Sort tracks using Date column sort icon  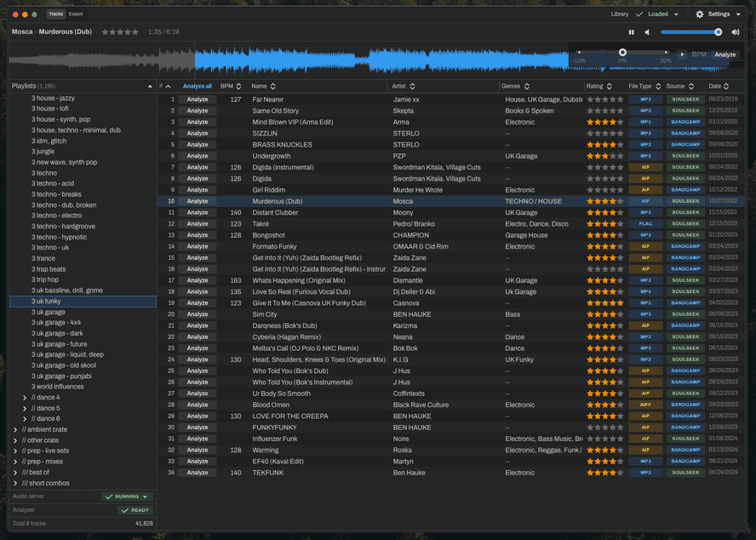[x=726, y=86]
